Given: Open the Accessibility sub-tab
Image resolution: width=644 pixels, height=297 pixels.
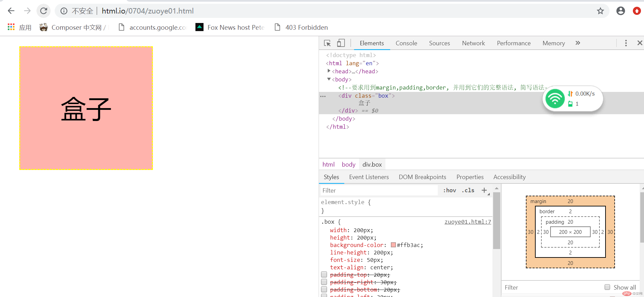Looking at the screenshot, I should pos(510,177).
